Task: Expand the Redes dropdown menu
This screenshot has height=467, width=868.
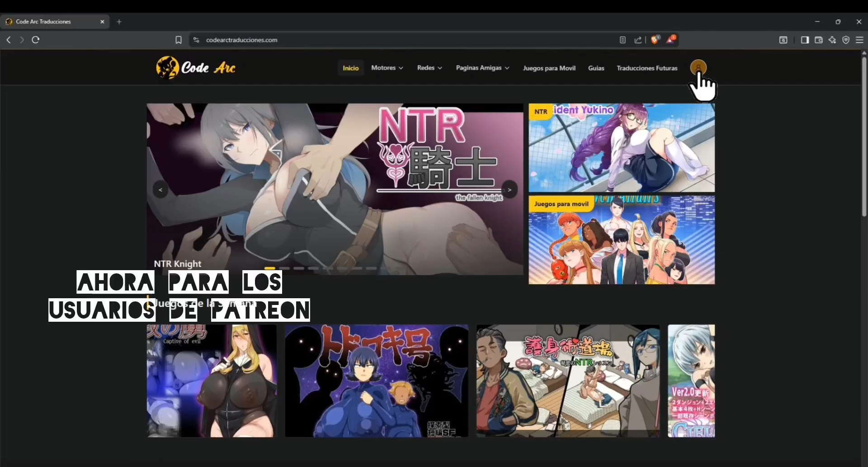Action: pos(429,68)
